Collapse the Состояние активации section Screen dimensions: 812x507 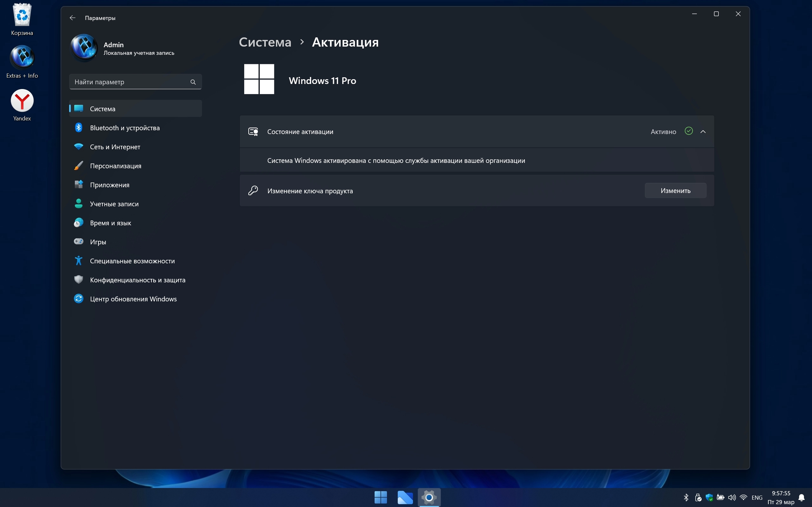703,132
